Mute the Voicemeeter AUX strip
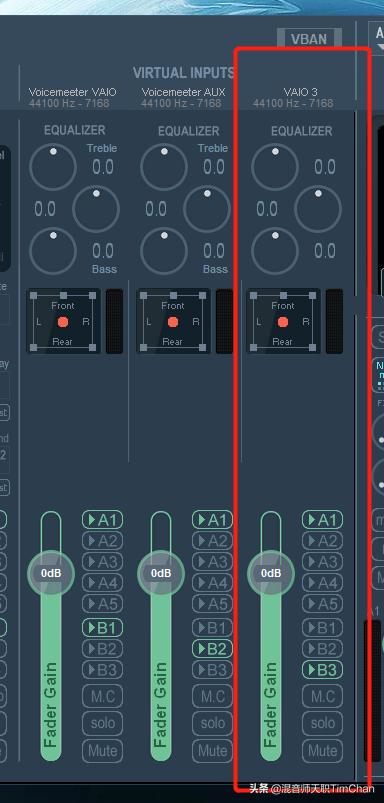Screen dimensions: 384x803 pyautogui.click(x=212, y=751)
